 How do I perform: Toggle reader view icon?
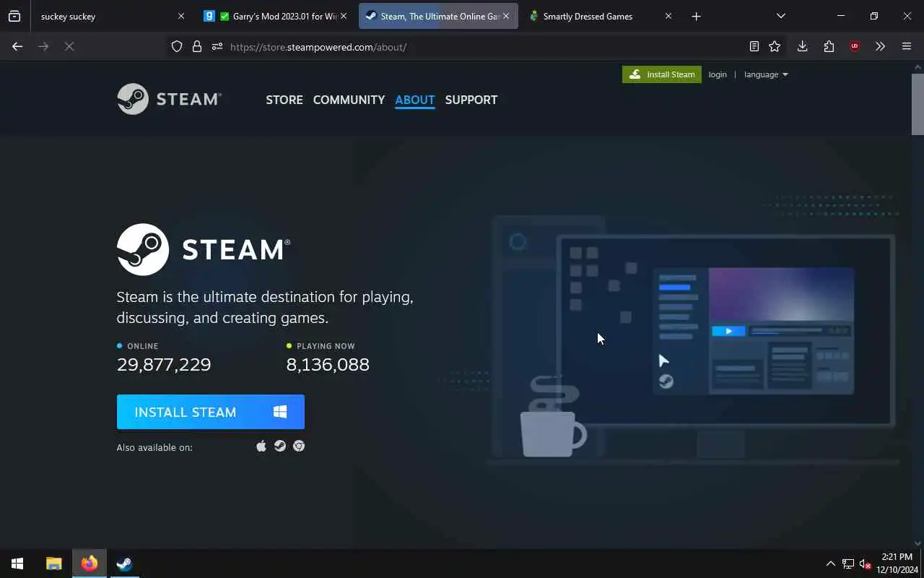pyautogui.click(x=754, y=46)
